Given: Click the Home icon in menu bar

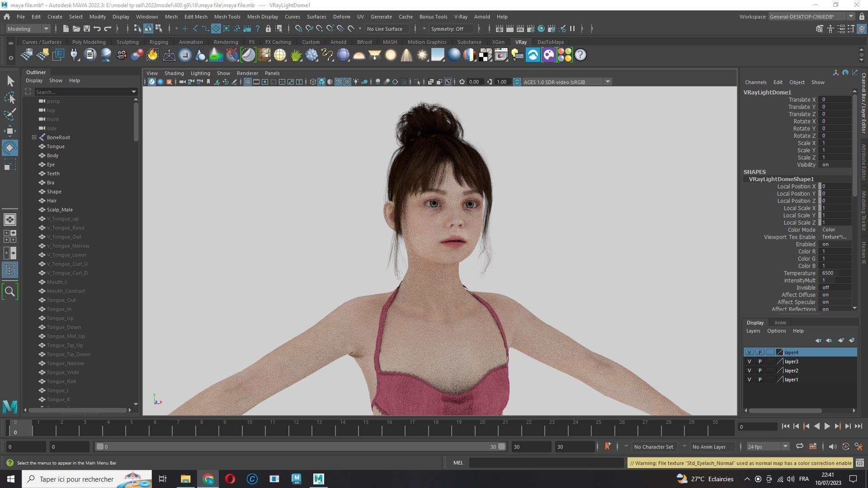Looking at the screenshot, I should click(x=7, y=17).
